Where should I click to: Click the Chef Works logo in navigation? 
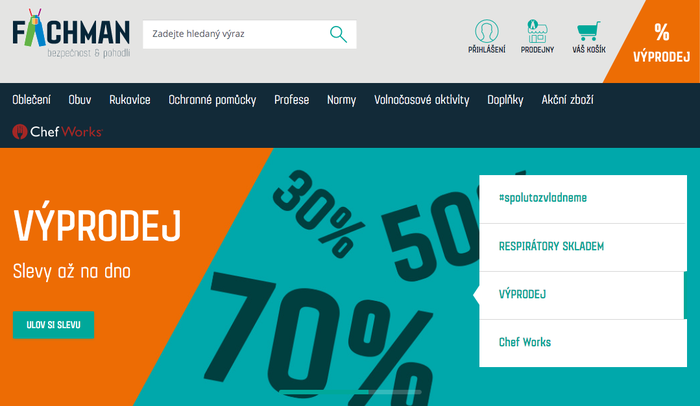[58, 132]
